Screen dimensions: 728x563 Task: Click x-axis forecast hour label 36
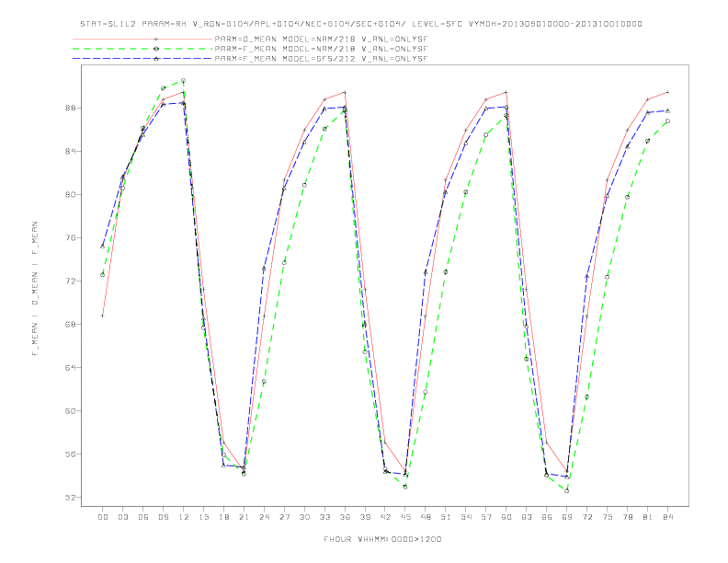click(345, 517)
